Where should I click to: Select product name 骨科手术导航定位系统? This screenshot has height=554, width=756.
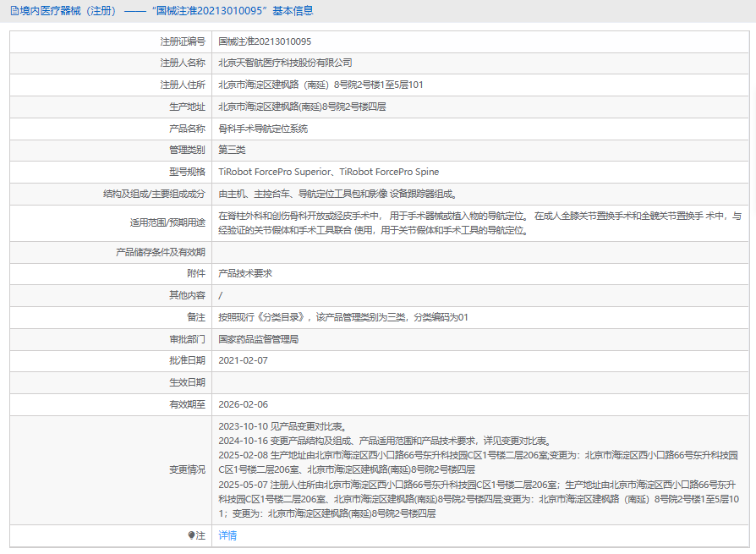[263, 129]
